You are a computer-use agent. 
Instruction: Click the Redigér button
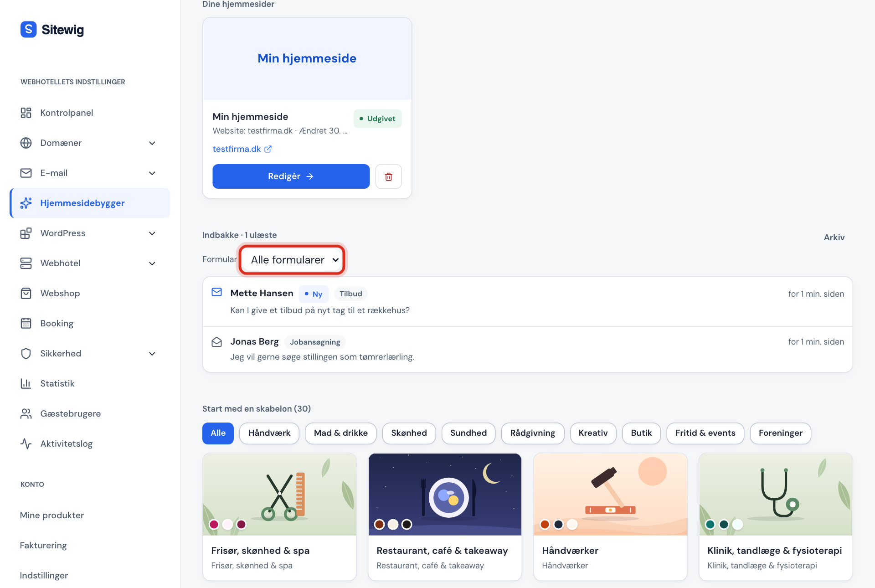[x=291, y=176]
